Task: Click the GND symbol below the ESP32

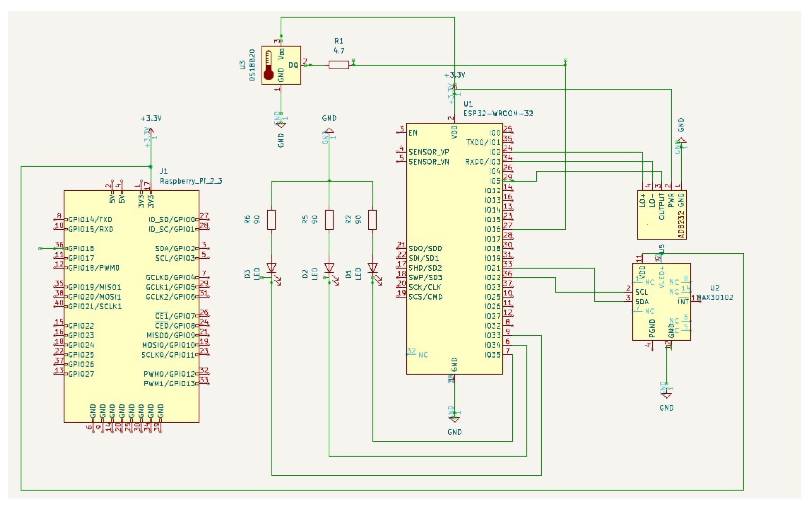Action: click(x=454, y=419)
